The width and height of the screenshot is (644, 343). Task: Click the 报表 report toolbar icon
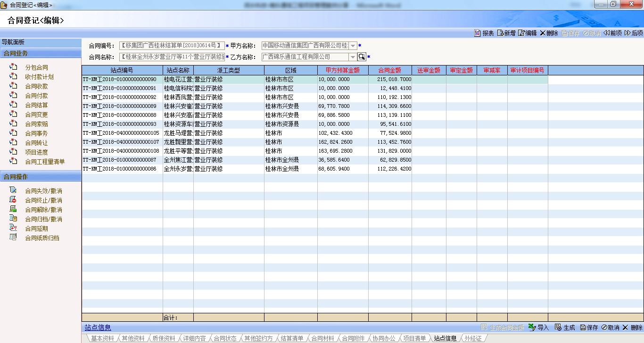click(x=477, y=33)
